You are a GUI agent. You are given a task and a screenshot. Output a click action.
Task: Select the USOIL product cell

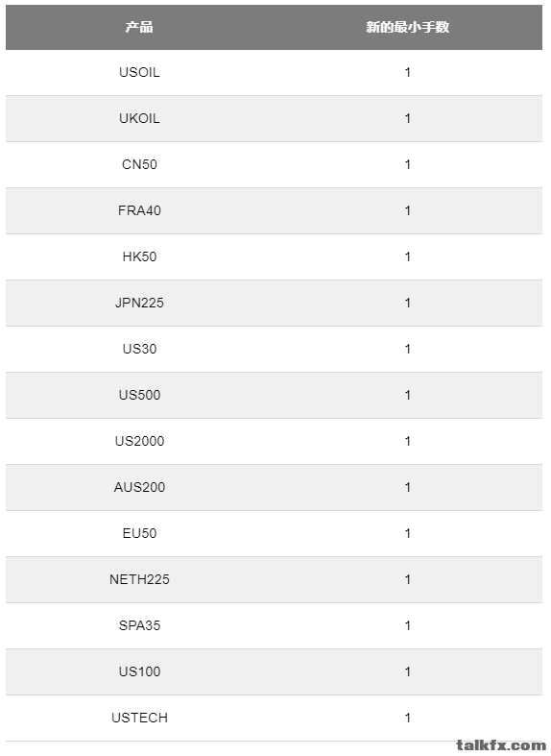[139, 72]
